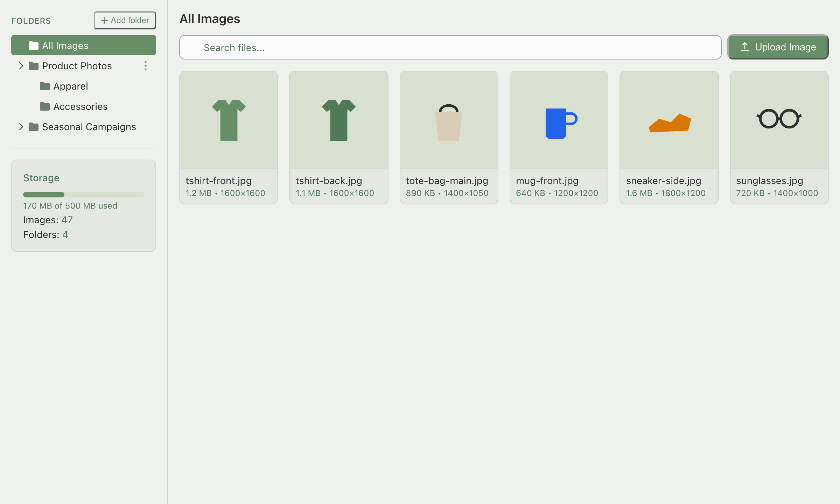Click the Accessories folder icon
Image resolution: width=840 pixels, height=504 pixels.
[45, 106]
